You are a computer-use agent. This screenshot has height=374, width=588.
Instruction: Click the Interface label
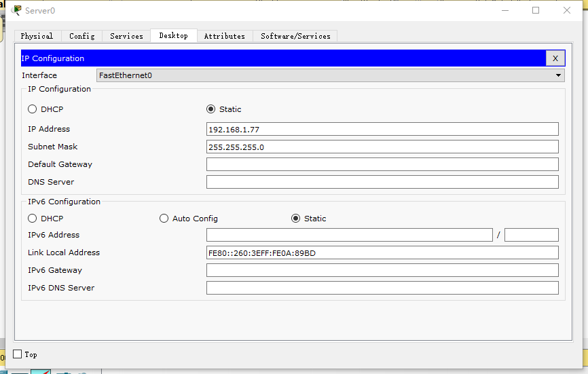pyautogui.click(x=39, y=75)
